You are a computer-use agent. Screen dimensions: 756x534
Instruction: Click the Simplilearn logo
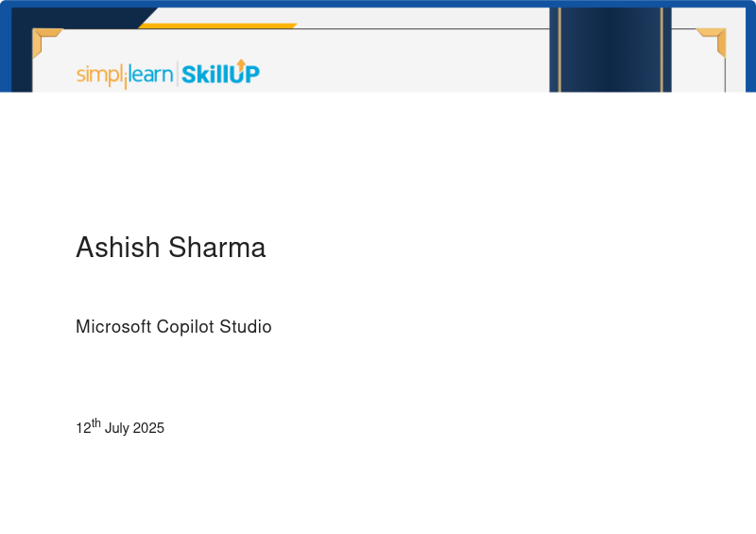(x=125, y=76)
